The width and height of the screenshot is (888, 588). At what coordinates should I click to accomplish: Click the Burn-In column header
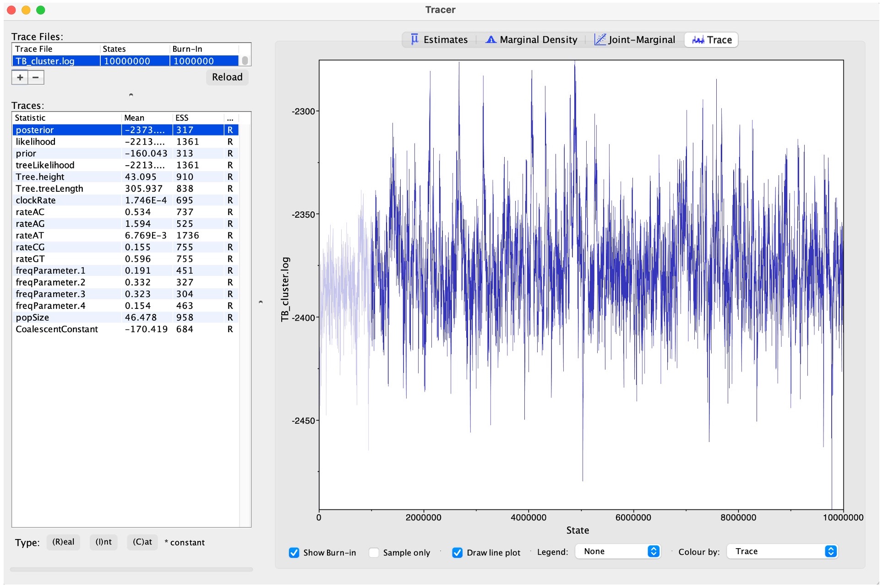click(204, 49)
